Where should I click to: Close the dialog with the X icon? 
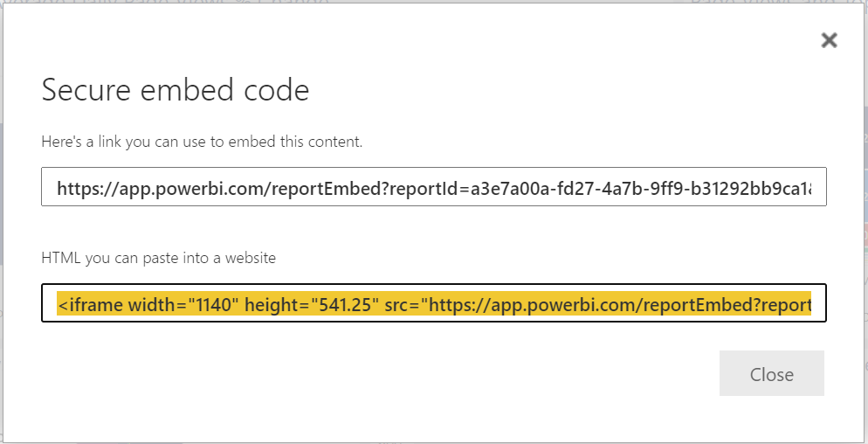coord(829,40)
